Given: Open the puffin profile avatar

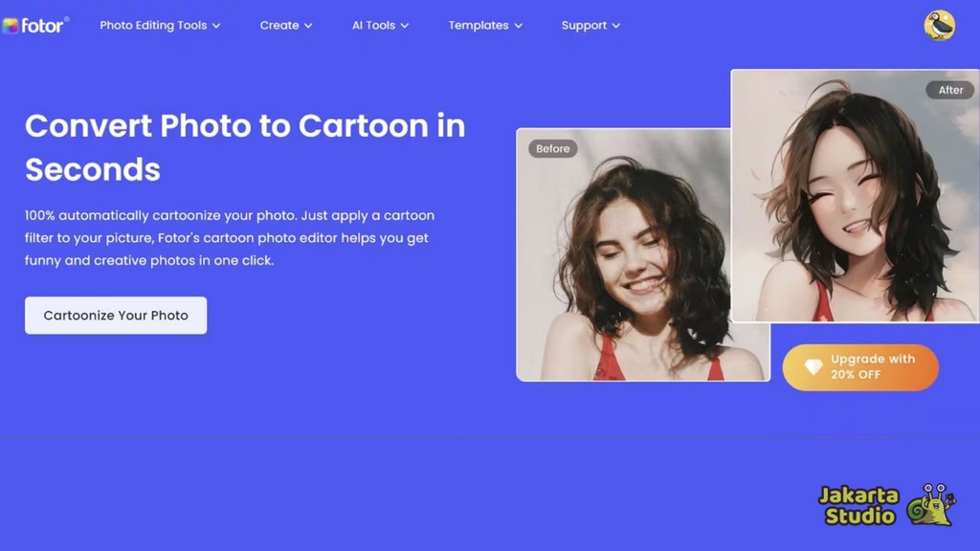Looking at the screenshot, I should click(940, 26).
